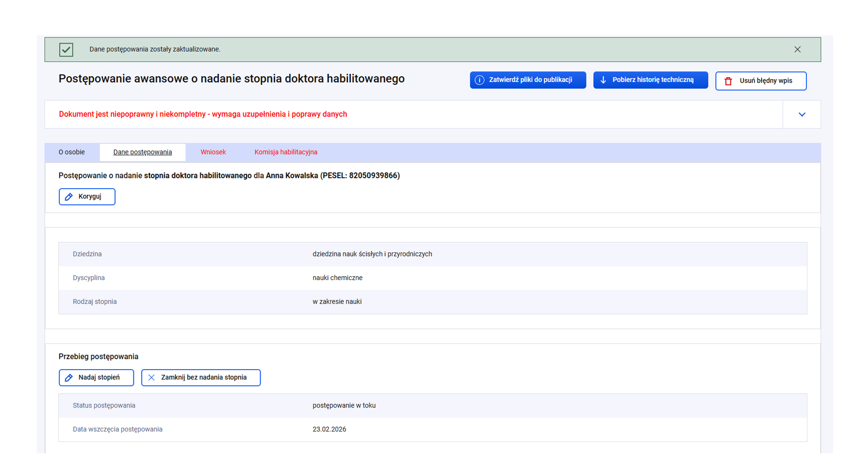The width and height of the screenshot is (868, 470).
Task: Click the postępowanie w toku status value
Action: [x=344, y=406]
